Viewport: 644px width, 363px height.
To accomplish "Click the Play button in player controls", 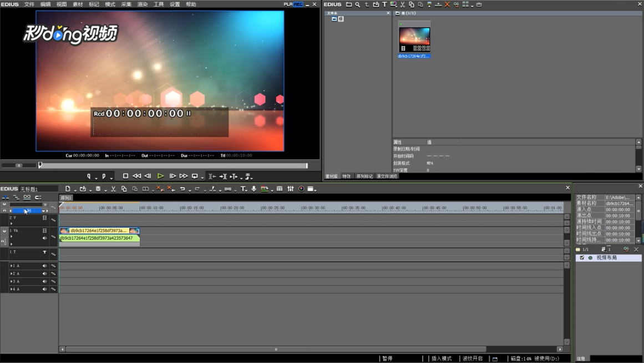I will point(161,176).
